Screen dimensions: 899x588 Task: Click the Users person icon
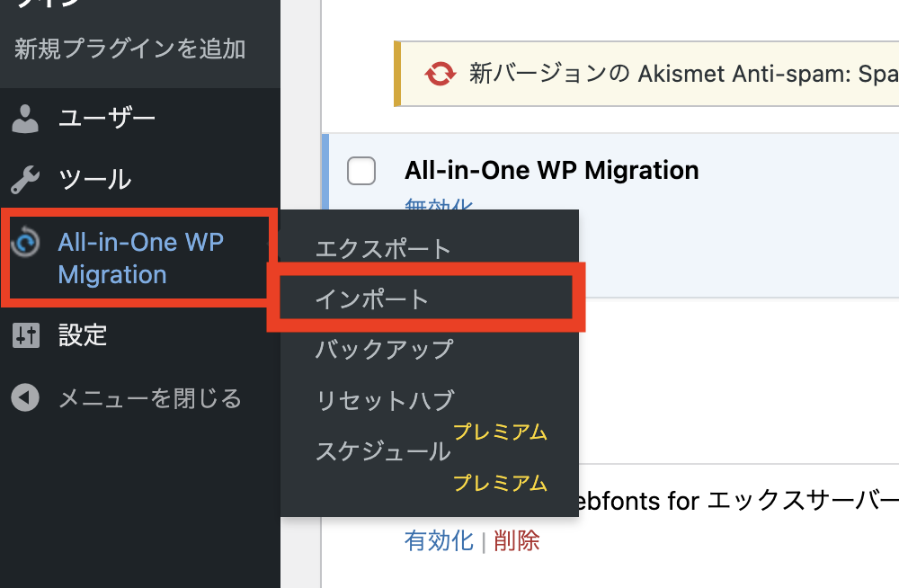[x=25, y=119]
